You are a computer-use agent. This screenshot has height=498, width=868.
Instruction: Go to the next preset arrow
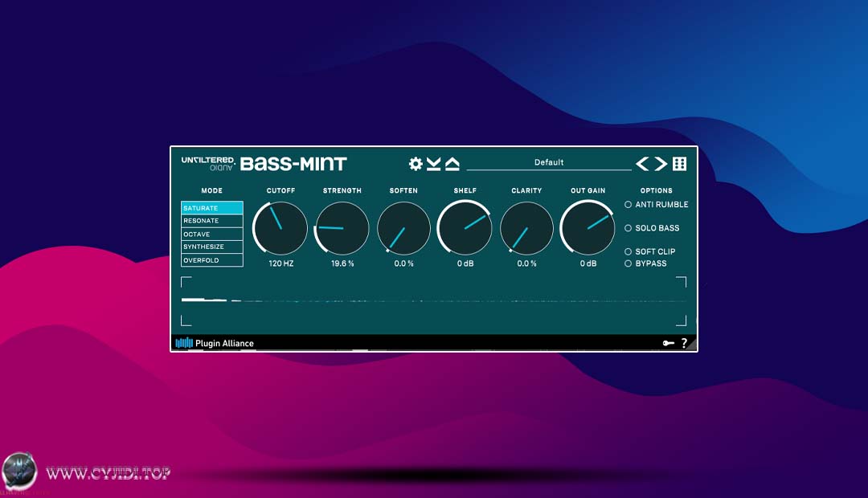(661, 163)
